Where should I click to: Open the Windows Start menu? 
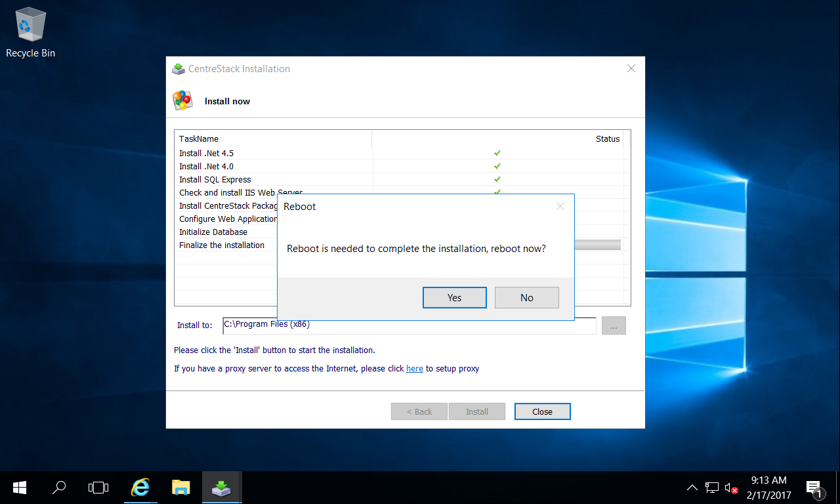tap(19, 487)
